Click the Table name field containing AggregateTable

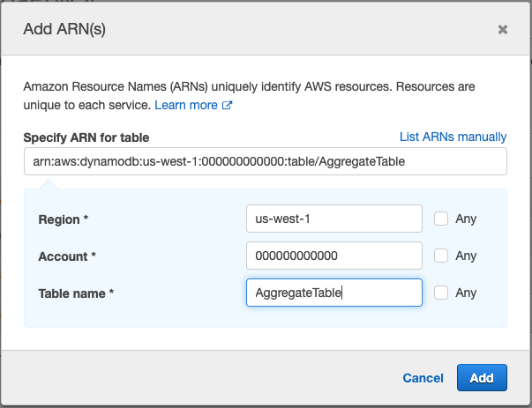pyautogui.click(x=334, y=293)
